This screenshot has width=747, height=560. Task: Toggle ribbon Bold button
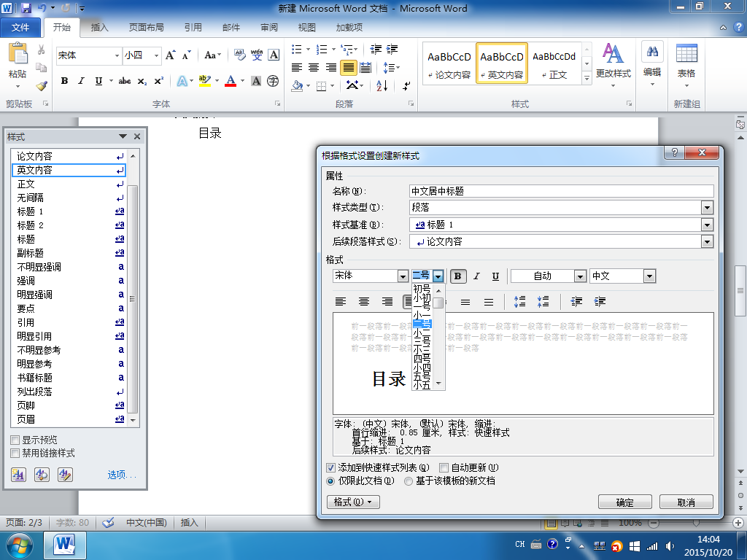point(64,81)
